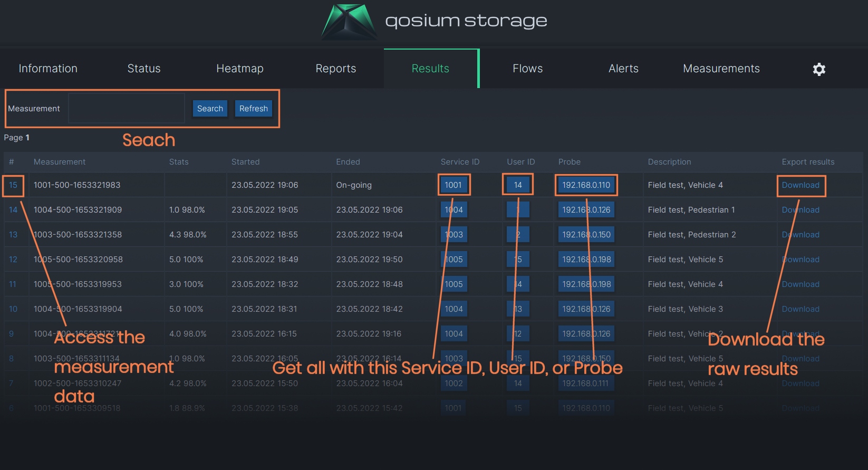Open the settings gear icon

pyautogui.click(x=818, y=69)
